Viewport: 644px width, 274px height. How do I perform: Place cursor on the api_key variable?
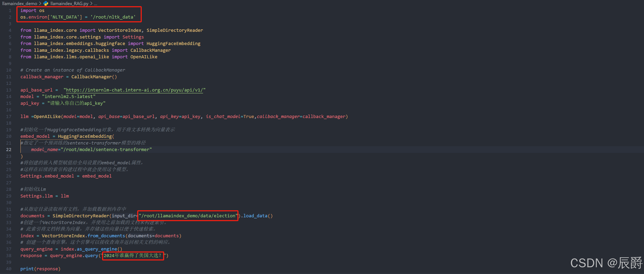pos(30,103)
